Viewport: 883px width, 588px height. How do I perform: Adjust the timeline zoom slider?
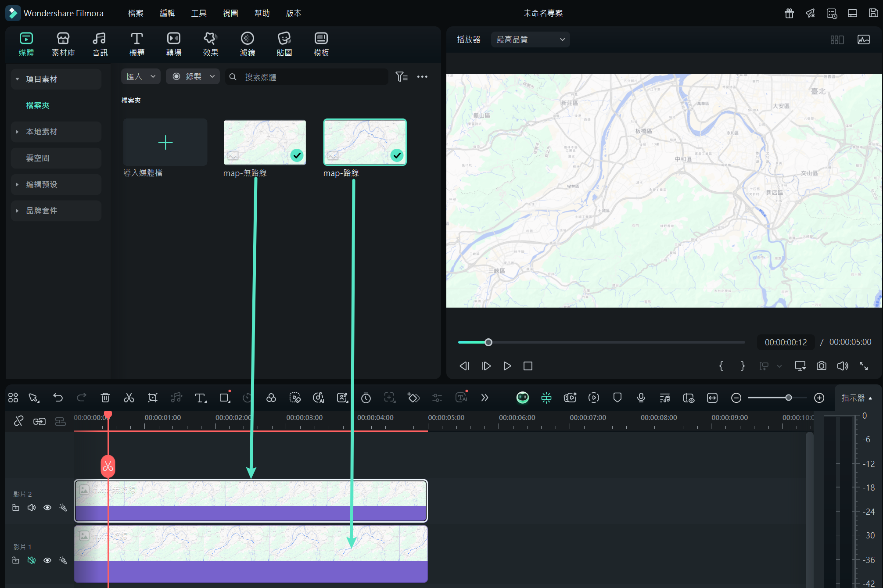pyautogui.click(x=777, y=398)
